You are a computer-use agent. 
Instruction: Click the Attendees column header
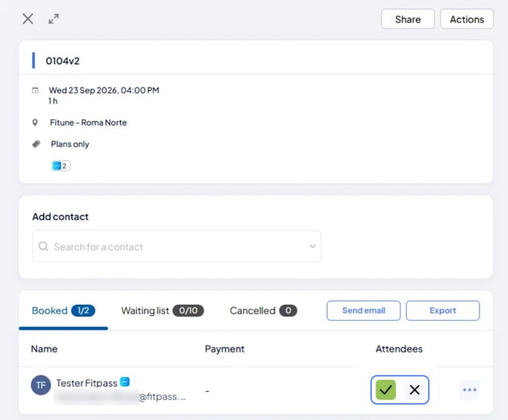(x=399, y=349)
